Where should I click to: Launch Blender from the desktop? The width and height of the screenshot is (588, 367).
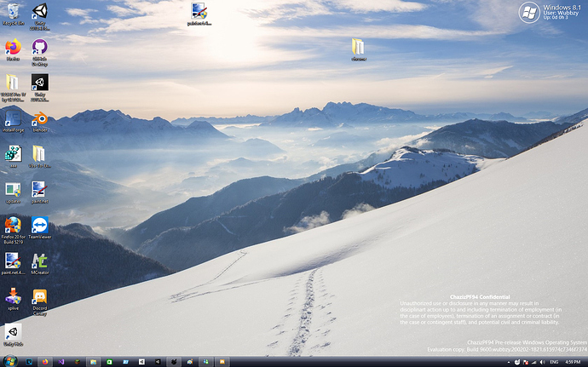point(40,122)
